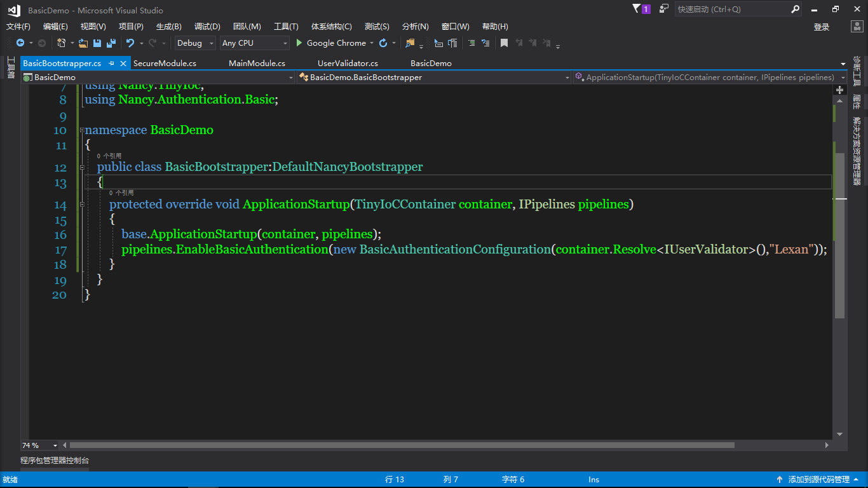Click the send feedback icon
The image size is (868, 488).
click(664, 9)
